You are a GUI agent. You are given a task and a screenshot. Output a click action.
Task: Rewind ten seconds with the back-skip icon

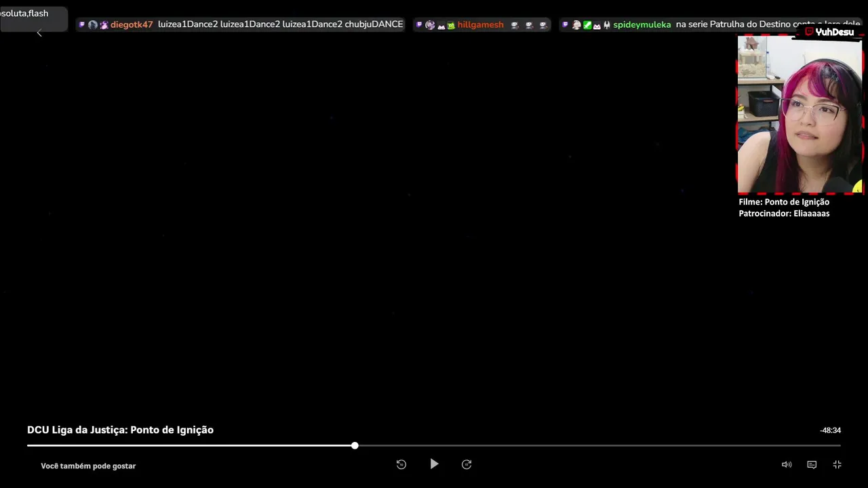pyautogui.click(x=401, y=464)
